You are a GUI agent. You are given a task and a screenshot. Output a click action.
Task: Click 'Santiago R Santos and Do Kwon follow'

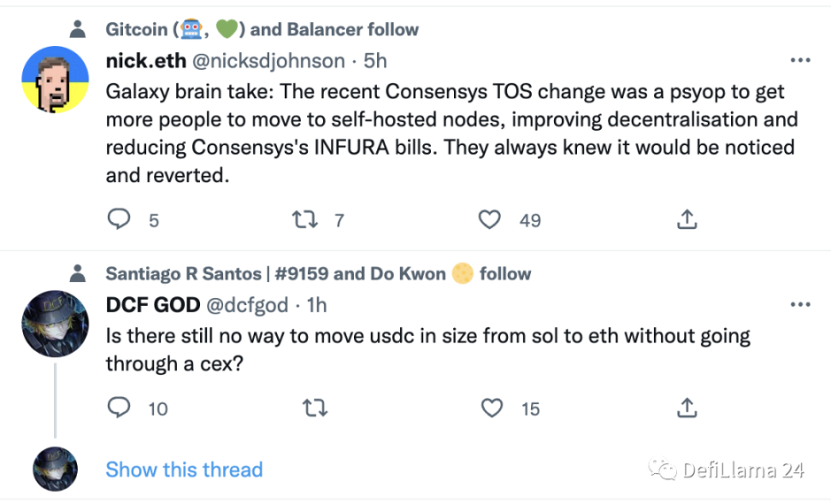tap(318, 273)
